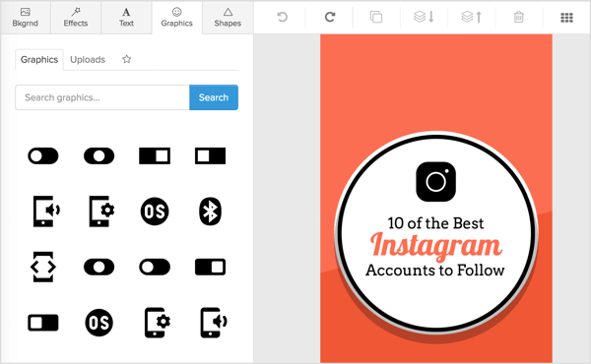Add the top-row rectangular switch with left square
This screenshot has width=591, height=364.
[211, 155]
